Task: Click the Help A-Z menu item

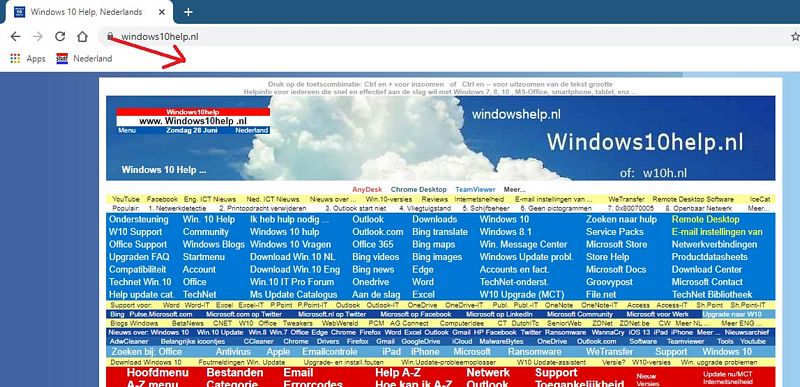Action: pyautogui.click(x=398, y=373)
